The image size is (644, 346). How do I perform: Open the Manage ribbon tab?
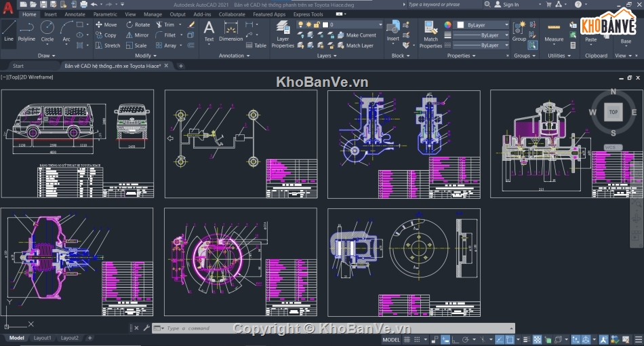click(x=153, y=14)
